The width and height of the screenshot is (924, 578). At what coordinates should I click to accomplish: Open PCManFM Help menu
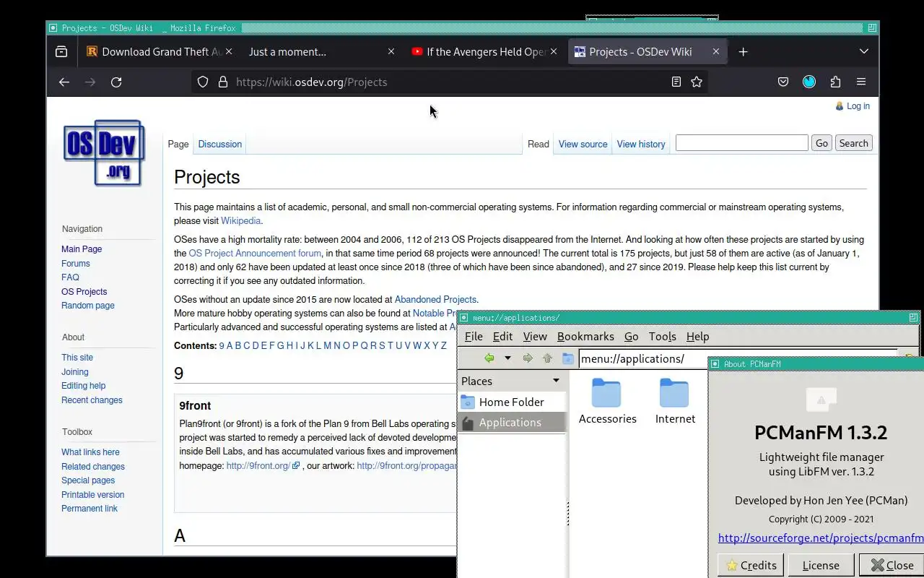[x=697, y=337]
